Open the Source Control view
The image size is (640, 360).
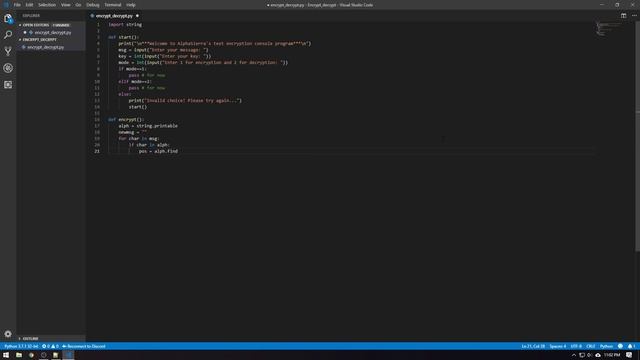click(x=8, y=51)
